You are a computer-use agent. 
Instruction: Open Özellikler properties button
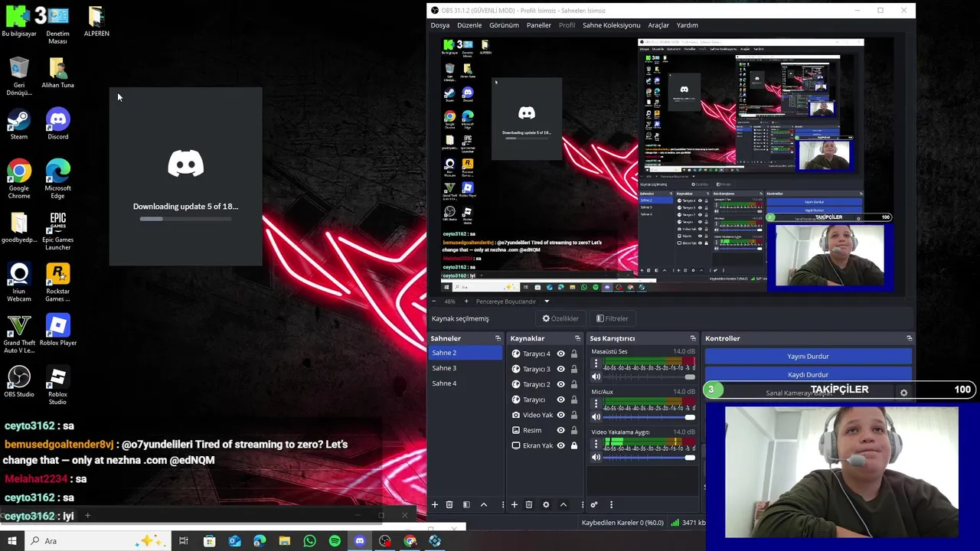(x=560, y=318)
